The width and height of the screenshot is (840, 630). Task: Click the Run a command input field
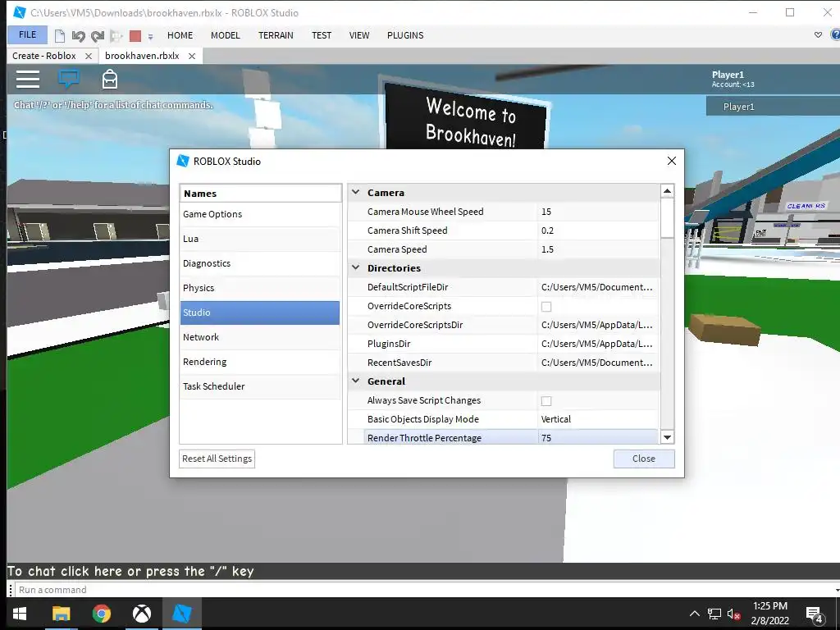423,590
